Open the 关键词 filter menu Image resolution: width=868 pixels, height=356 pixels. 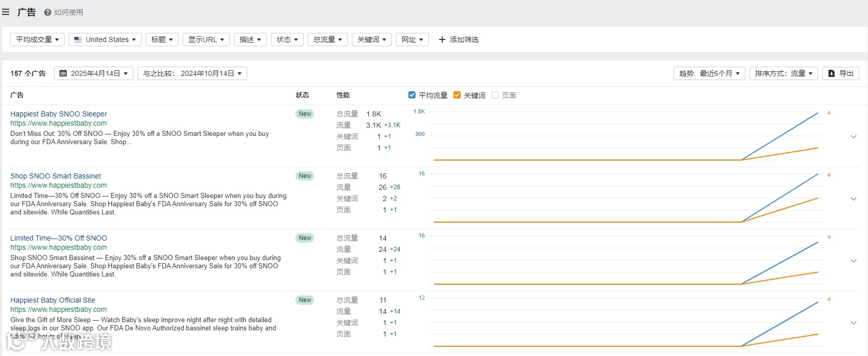click(372, 39)
